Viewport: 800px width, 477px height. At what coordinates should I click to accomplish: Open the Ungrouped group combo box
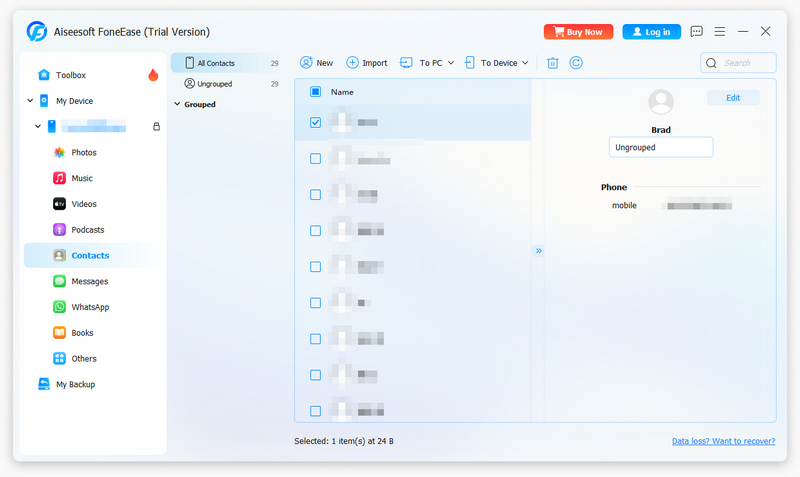pyautogui.click(x=661, y=147)
